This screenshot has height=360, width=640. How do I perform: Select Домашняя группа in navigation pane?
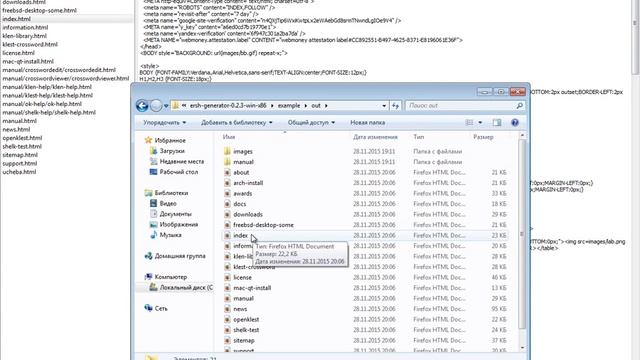180,256
